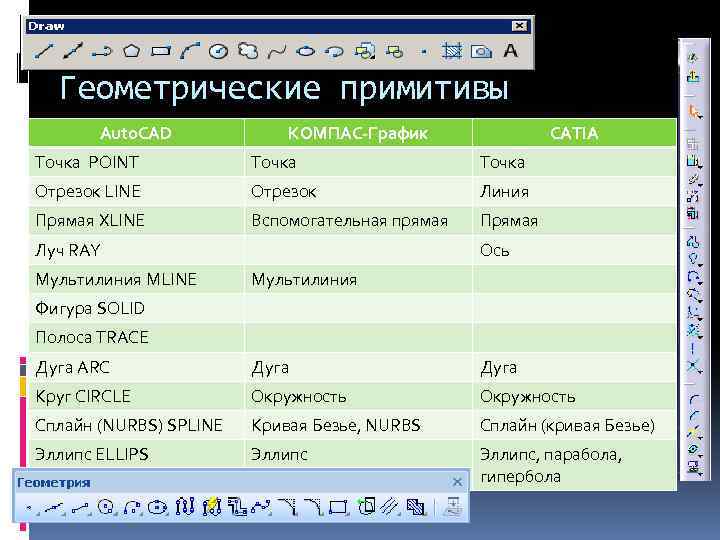
Task: Select the chamfer tool in Геометрия toolbar
Action: (x=288, y=506)
